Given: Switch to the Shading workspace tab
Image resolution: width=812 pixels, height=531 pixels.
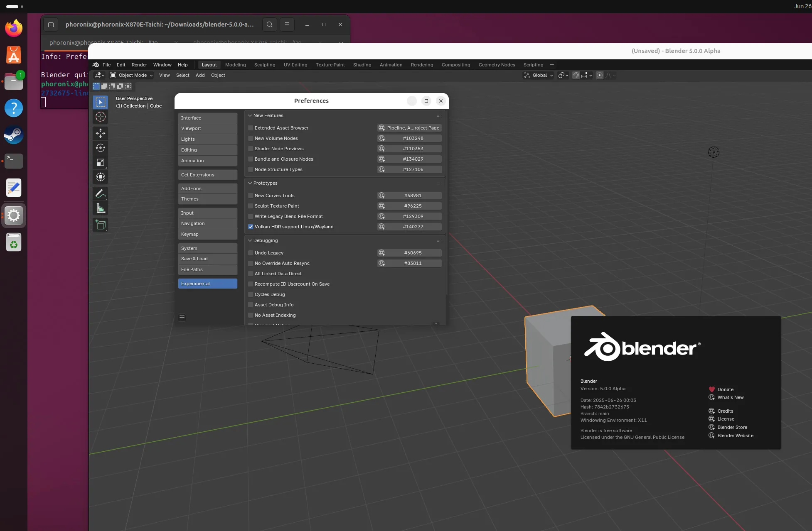Looking at the screenshot, I should click(x=362, y=65).
